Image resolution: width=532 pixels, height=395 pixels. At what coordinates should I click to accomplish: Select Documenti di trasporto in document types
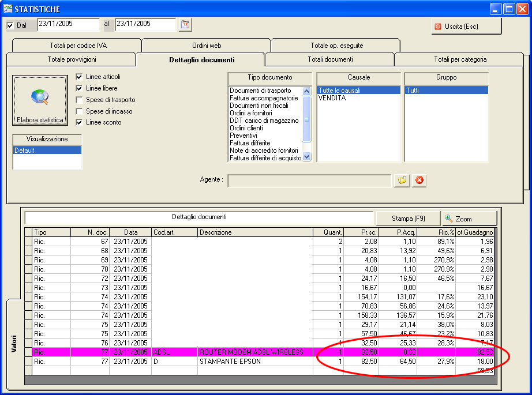tap(260, 91)
